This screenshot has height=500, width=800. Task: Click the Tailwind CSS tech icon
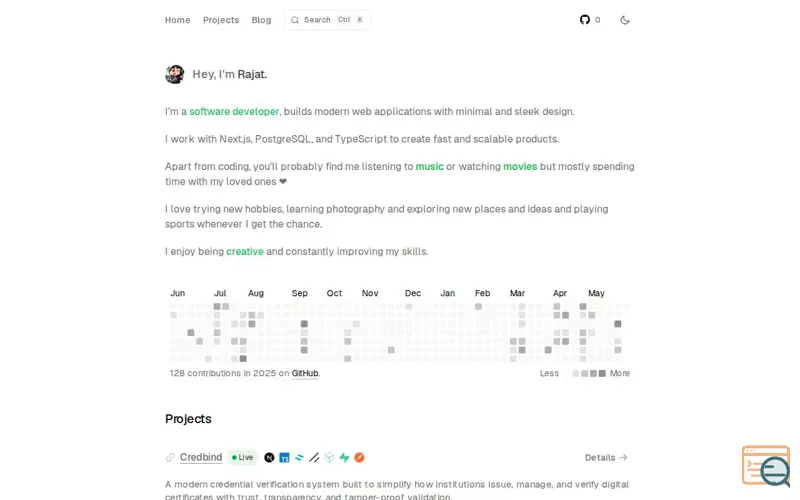pyautogui.click(x=299, y=458)
